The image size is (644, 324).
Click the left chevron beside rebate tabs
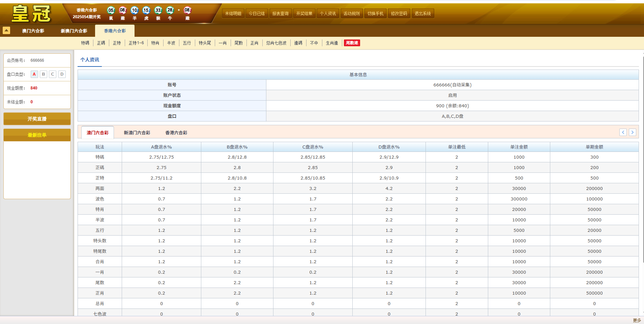[623, 132]
